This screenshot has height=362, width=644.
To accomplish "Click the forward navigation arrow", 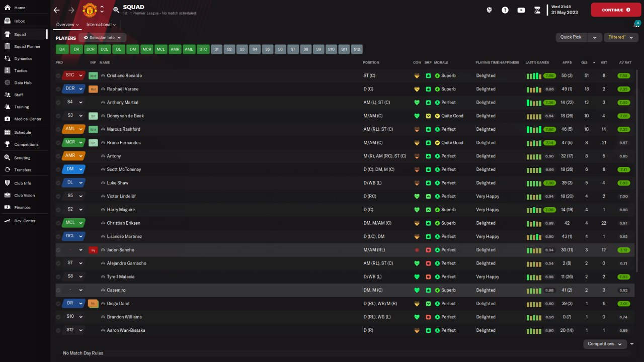I will [x=71, y=10].
